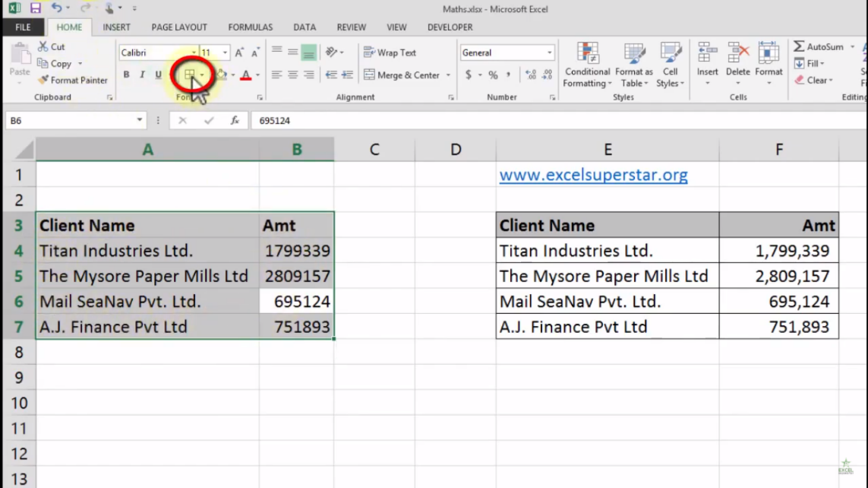Click the Increase Decimal icon
The height and width of the screenshot is (488, 868).
click(x=530, y=74)
